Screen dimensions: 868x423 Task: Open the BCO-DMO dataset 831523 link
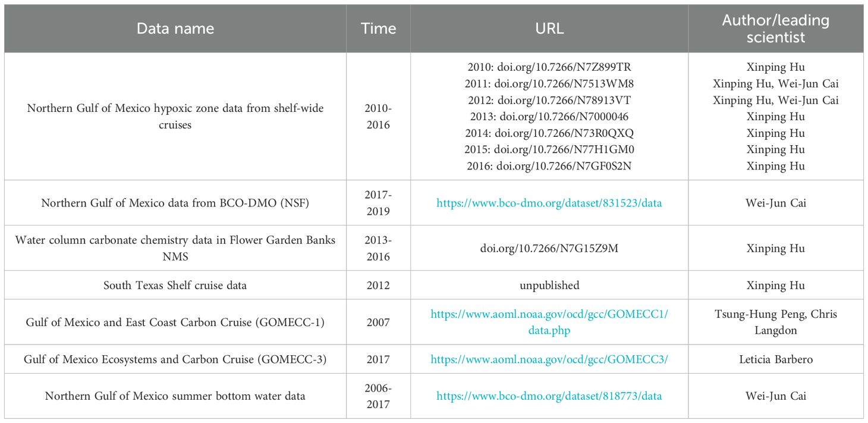pos(549,203)
